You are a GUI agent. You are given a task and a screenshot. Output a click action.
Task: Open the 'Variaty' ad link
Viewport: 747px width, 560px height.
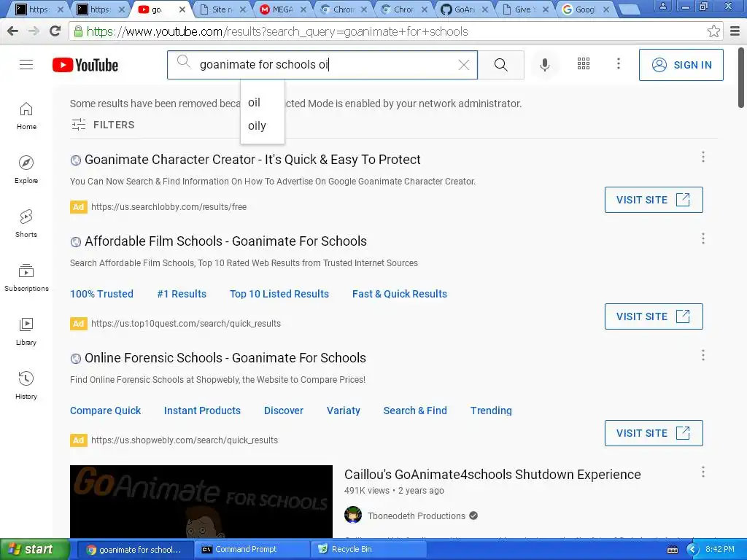(x=343, y=411)
